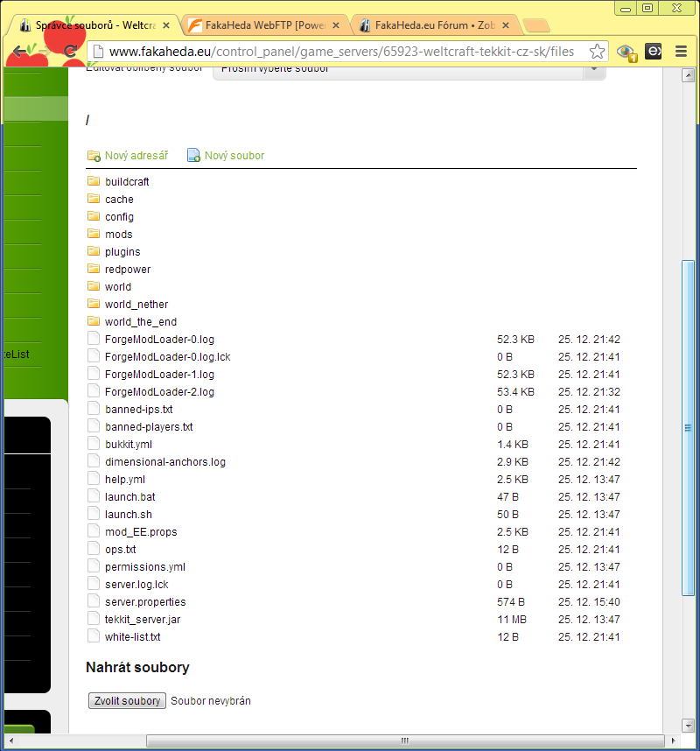Click the file icon next to tekkit_server.jar
This screenshot has height=751, width=700.
pos(94,619)
